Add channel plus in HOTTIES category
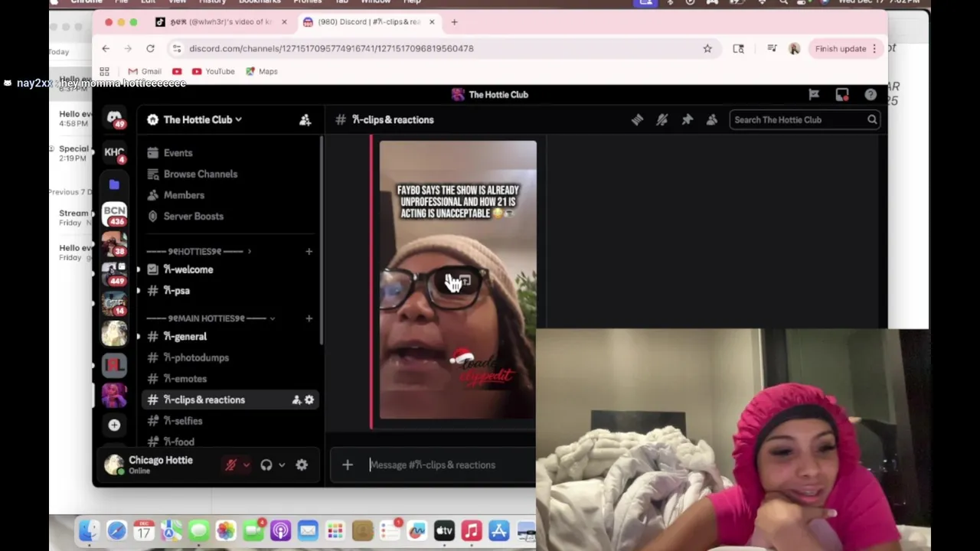 pos(309,251)
